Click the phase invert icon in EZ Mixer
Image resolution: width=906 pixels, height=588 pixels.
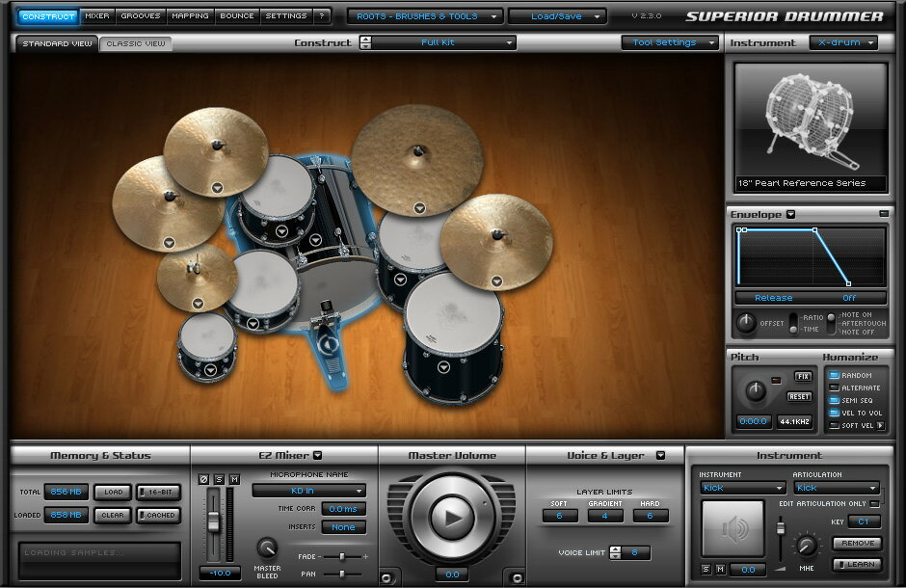click(x=203, y=479)
